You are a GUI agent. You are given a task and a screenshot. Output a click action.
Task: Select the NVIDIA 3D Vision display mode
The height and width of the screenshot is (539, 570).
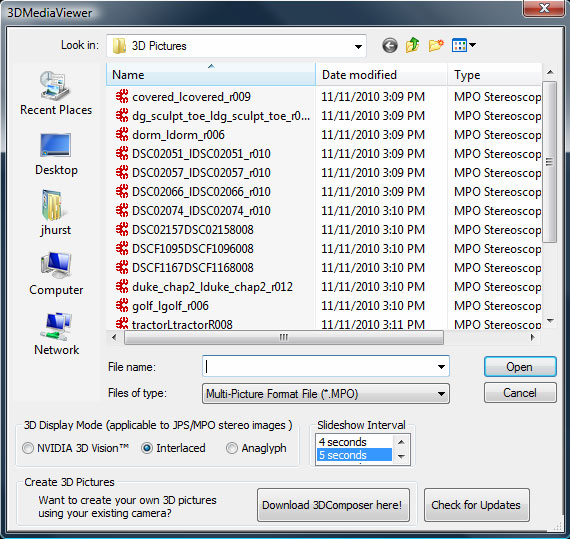[75, 448]
